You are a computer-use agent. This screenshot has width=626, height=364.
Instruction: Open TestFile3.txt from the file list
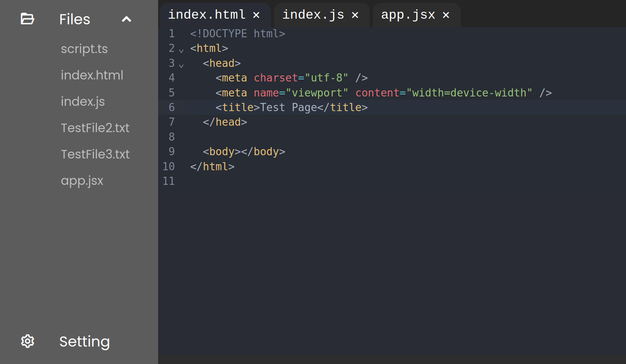[x=95, y=154]
